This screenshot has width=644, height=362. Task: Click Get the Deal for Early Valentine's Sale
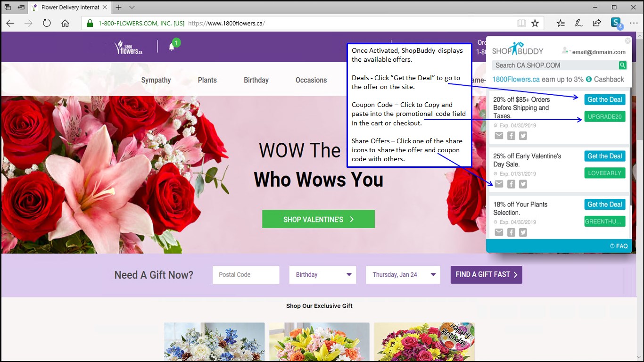605,156
